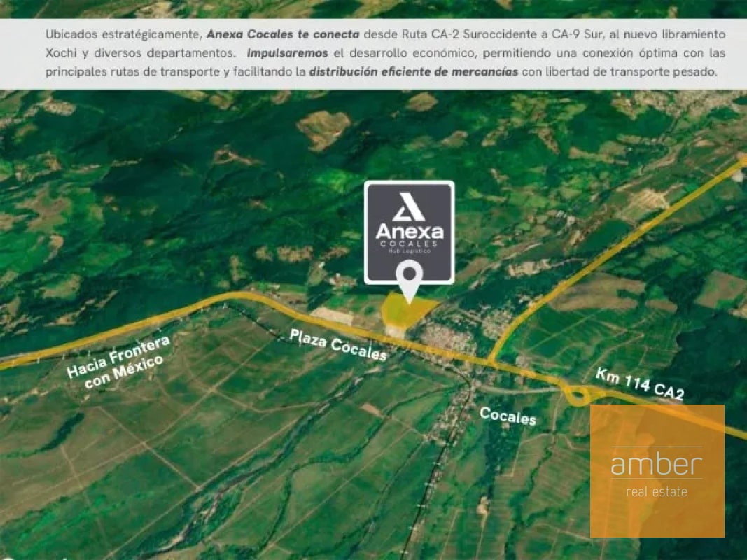Screen dimensions: 747x560
Task: Click the 'Km 114 CA2' road label
Action: (x=640, y=384)
